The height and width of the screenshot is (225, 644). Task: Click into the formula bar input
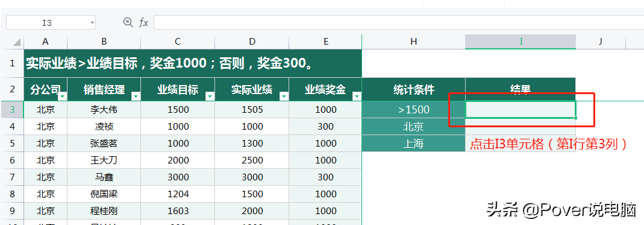[398, 22]
